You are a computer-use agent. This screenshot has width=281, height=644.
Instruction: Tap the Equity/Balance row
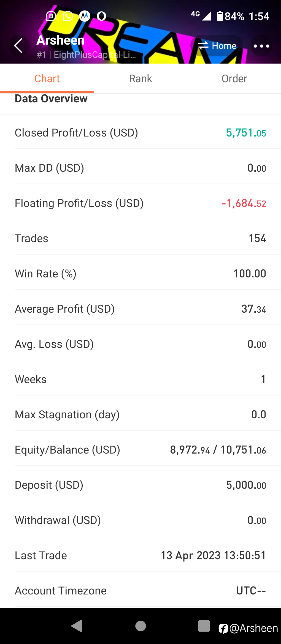pos(140,450)
